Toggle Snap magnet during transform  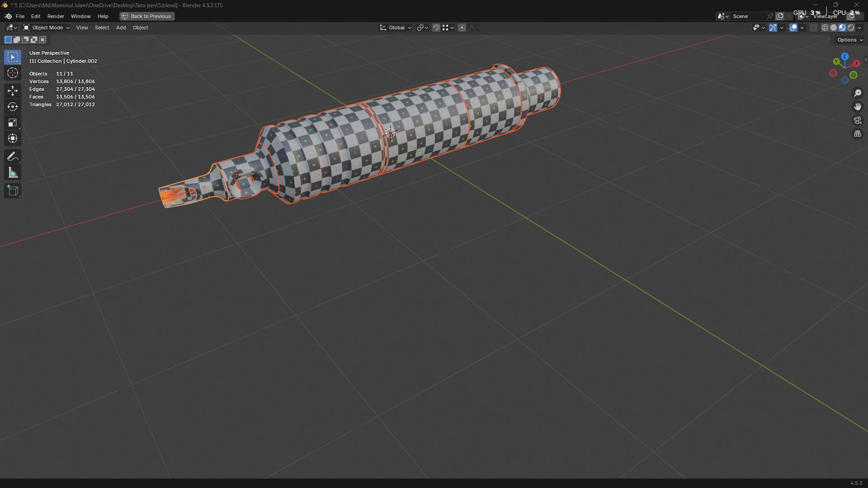point(436,28)
